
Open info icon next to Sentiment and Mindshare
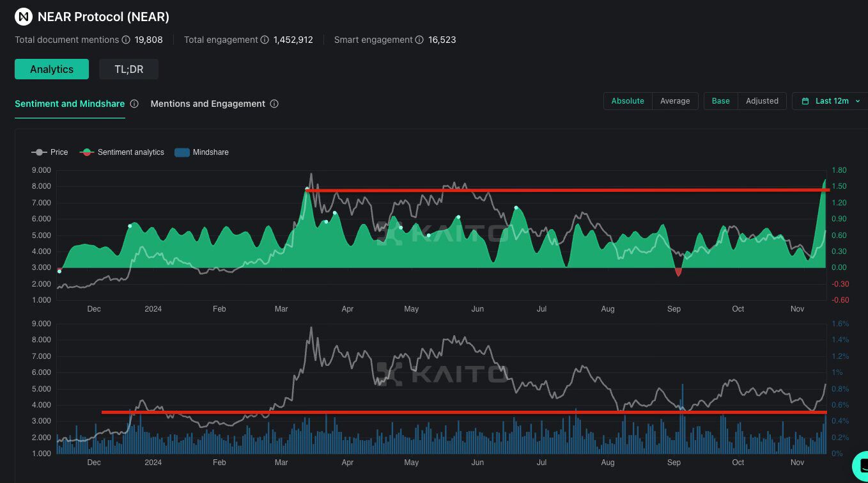click(134, 104)
